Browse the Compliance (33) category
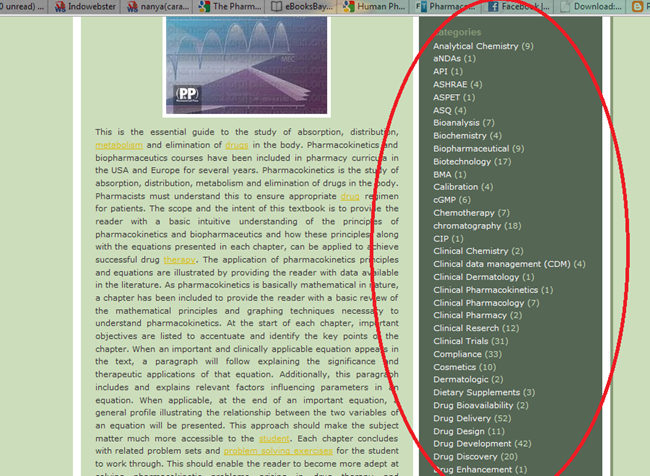650x476 pixels. [x=467, y=354]
